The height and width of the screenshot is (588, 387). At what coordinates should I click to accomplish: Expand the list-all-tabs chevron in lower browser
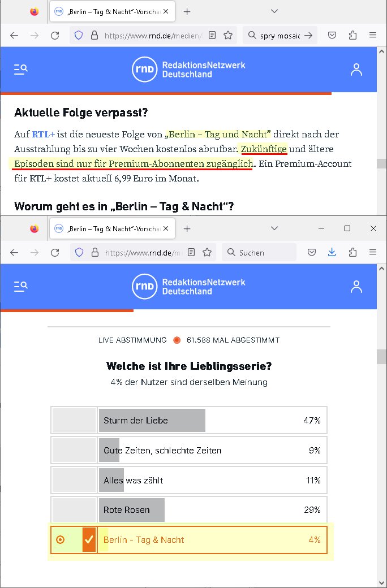click(x=274, y=228)
